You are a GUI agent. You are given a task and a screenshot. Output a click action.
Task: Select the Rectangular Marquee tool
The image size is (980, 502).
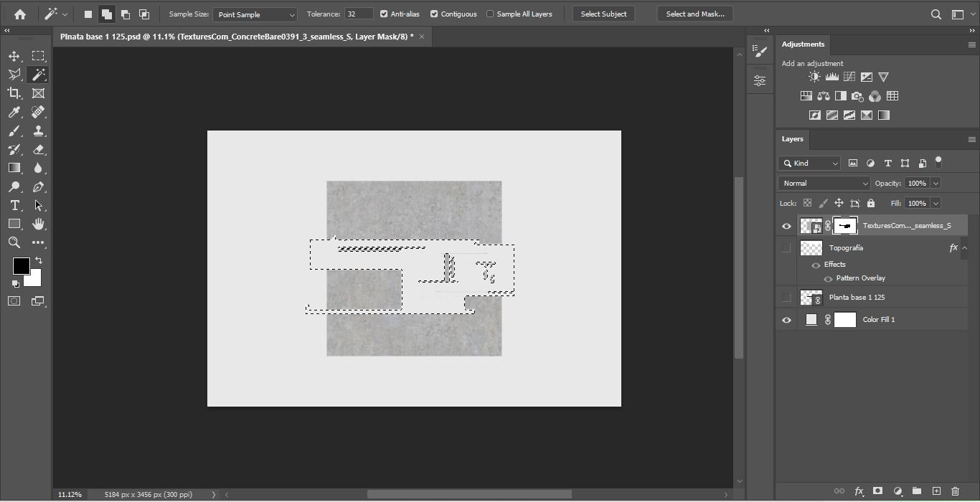coord(38,56)
